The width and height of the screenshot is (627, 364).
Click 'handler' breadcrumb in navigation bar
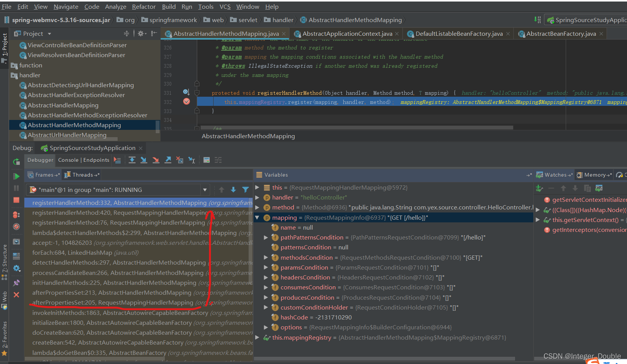(x=279, y=20)
